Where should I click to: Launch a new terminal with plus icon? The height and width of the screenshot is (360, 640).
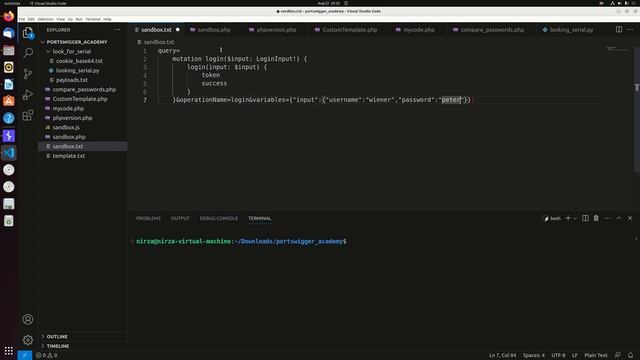pos(568,218)
